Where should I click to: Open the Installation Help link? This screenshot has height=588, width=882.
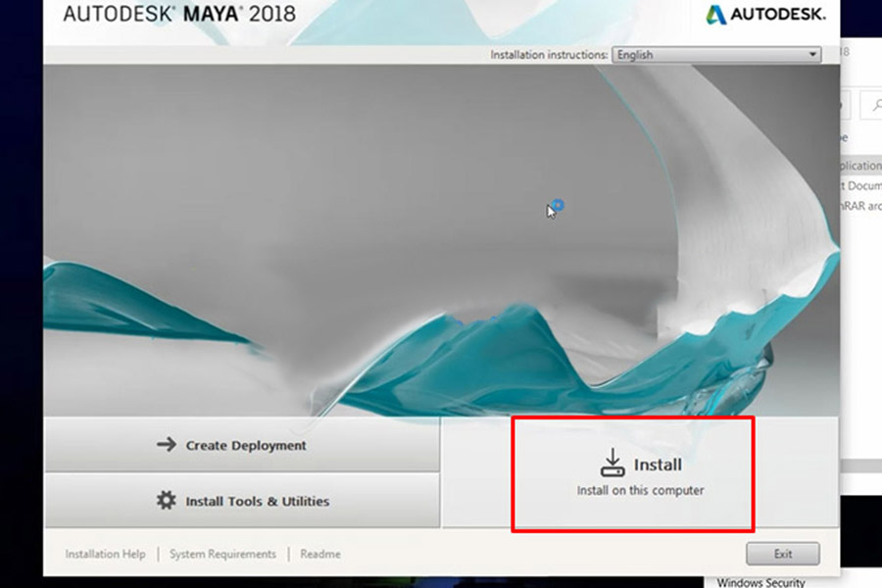105,555
